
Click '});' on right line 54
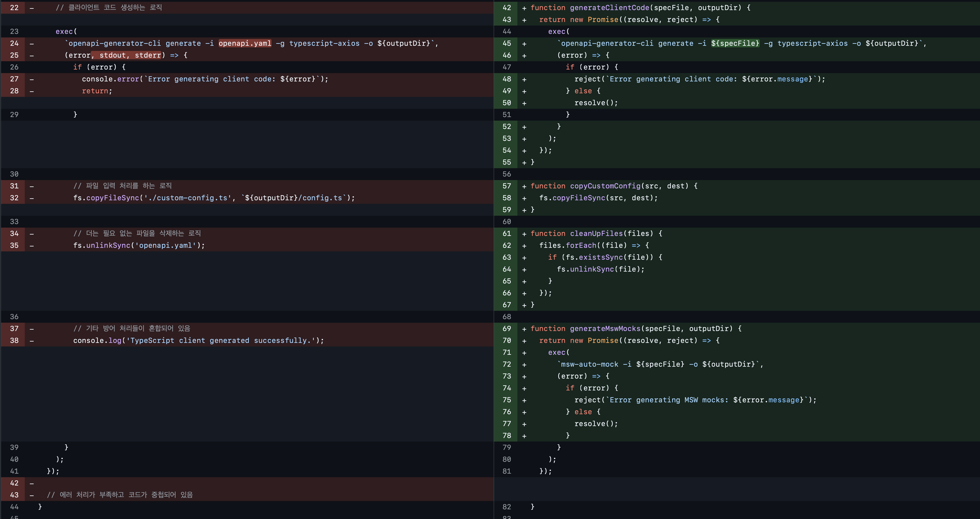[x=546, y=150]
